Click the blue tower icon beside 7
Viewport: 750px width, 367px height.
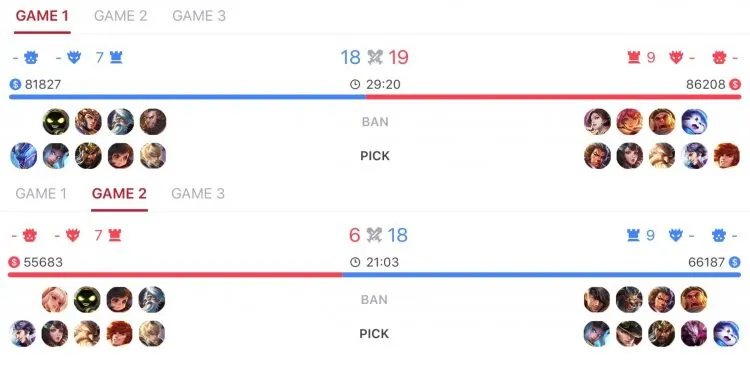(x=116, y=58)
